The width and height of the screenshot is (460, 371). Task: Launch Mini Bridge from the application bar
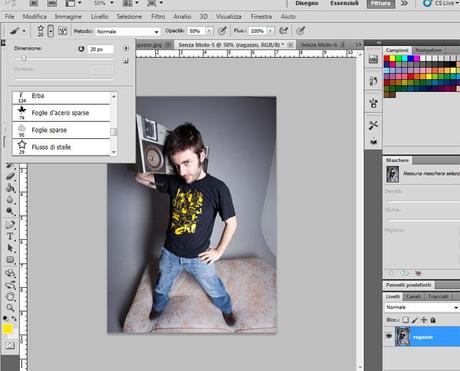coord(52,3)
